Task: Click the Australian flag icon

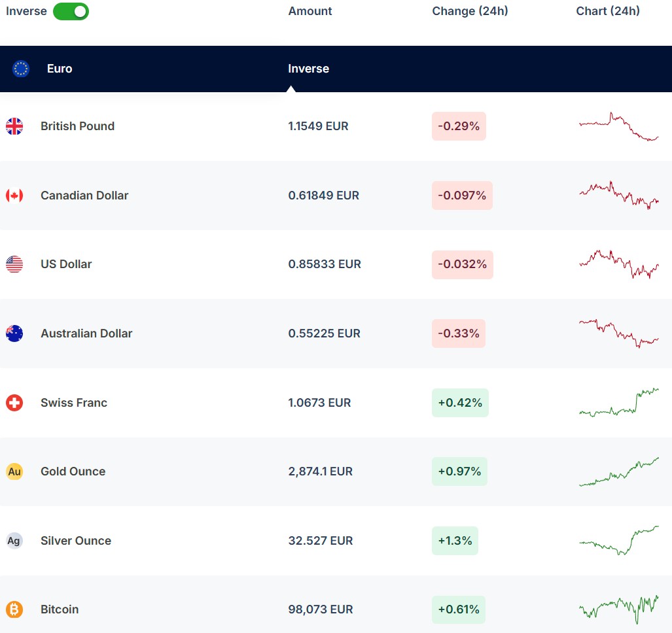Action: pyautogui.click(x=14, y=334)
